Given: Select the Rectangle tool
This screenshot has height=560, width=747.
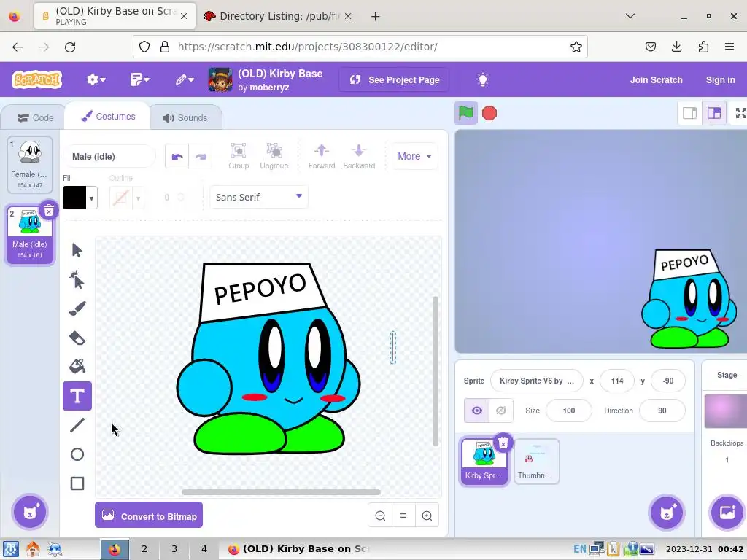Looking at the screenshot, I should 77,483.
